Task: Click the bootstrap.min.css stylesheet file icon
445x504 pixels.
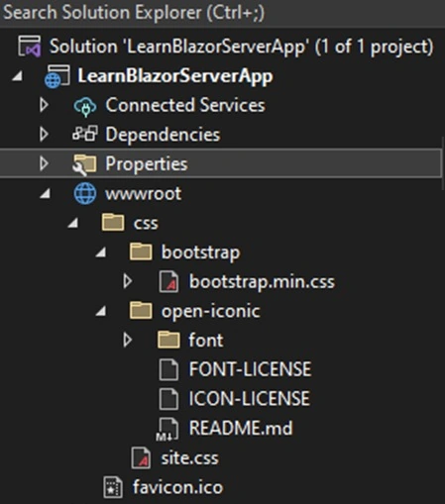Action: click(168, 281)
